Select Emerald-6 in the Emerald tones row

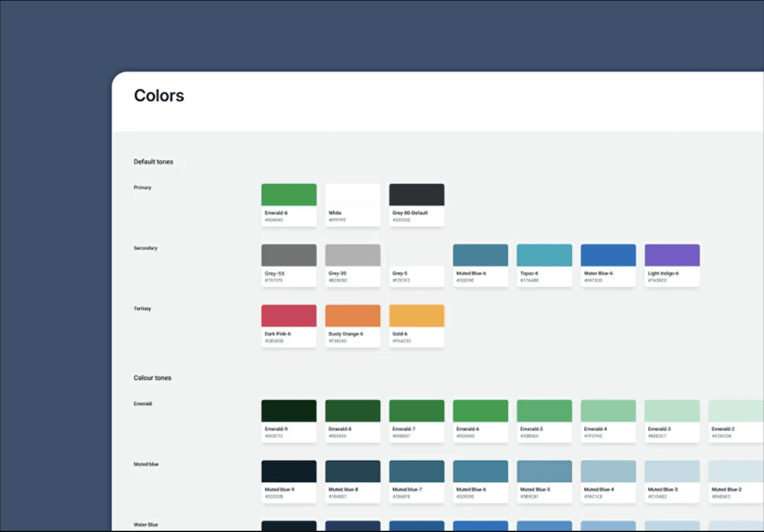pos(480,421)
